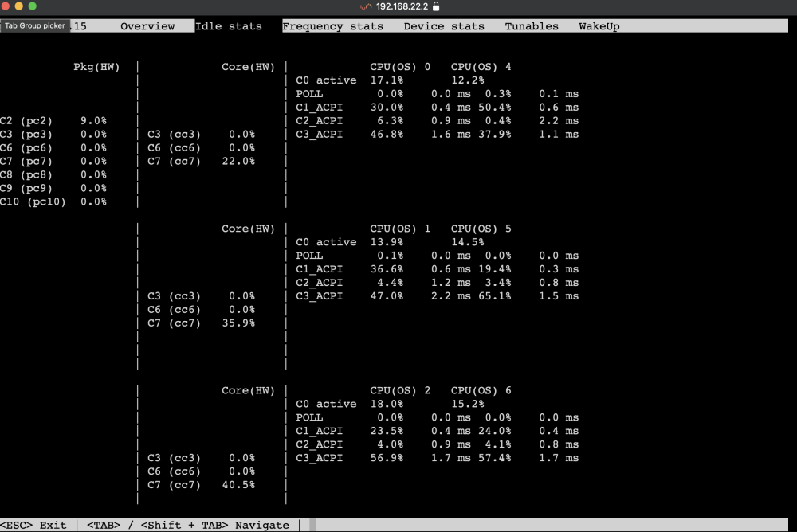The image size is (797, 532).
Task: Click the Pkg(HW) column header
Action: click(96, 67)
